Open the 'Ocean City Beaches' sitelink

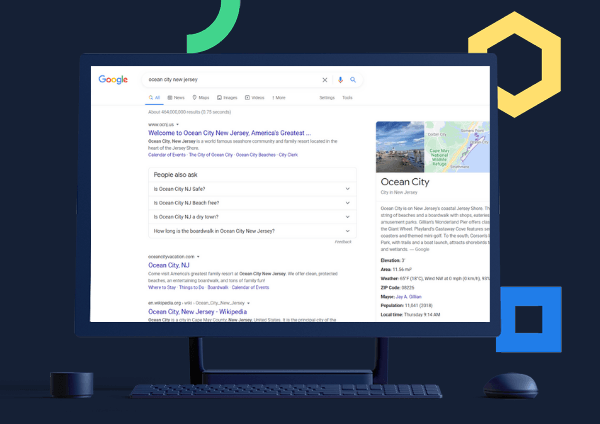tap(256, 155)
